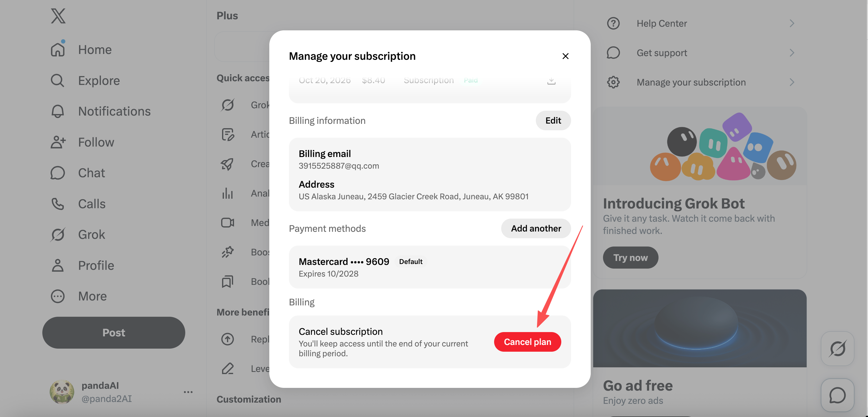Expand Manage your subscription chevron

(x=792, y=82)
